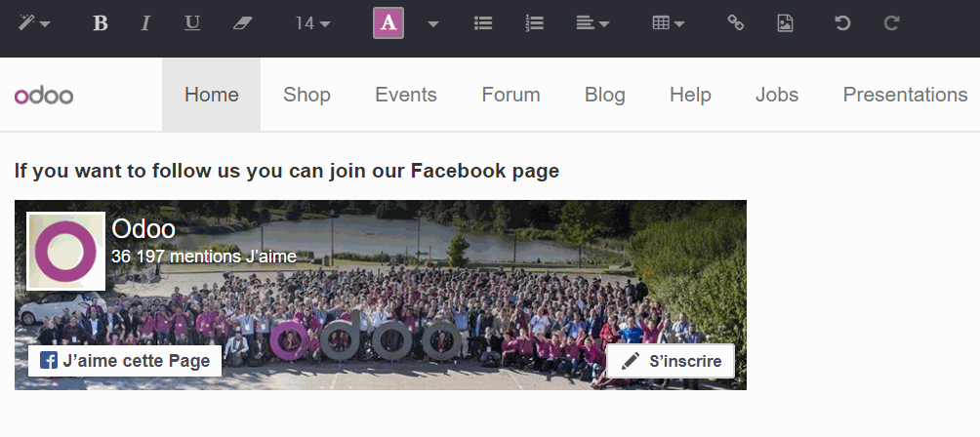
Task: Open the font size 14 dropdown
Action: click(313, 23)
